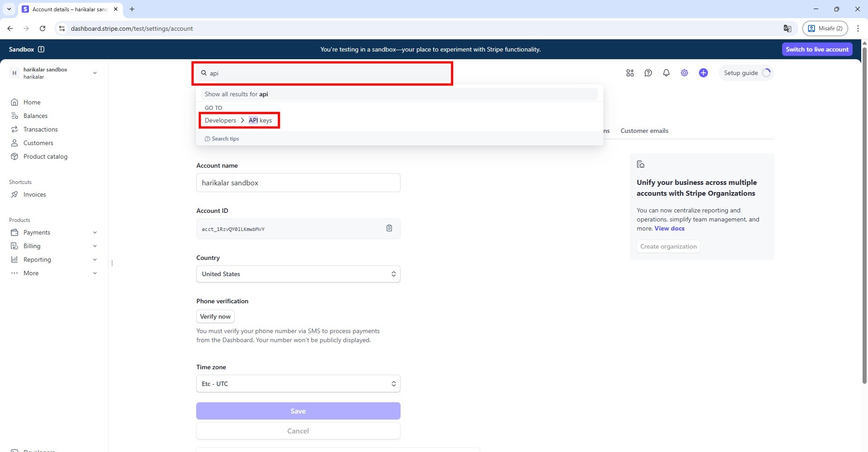Open the help question mark icon
Image resolution: width=868 pixels, height=452 pixels.
(648, 73)
